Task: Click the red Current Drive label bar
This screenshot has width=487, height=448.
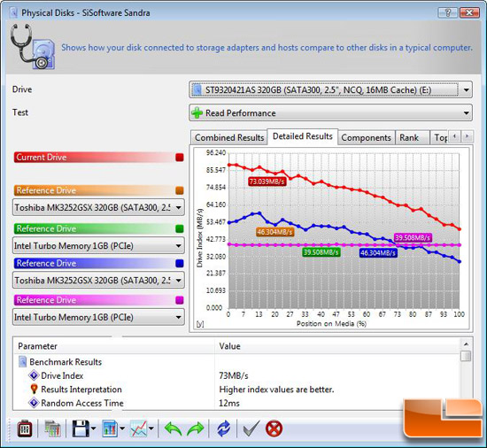Action: [x=94, y=158]
